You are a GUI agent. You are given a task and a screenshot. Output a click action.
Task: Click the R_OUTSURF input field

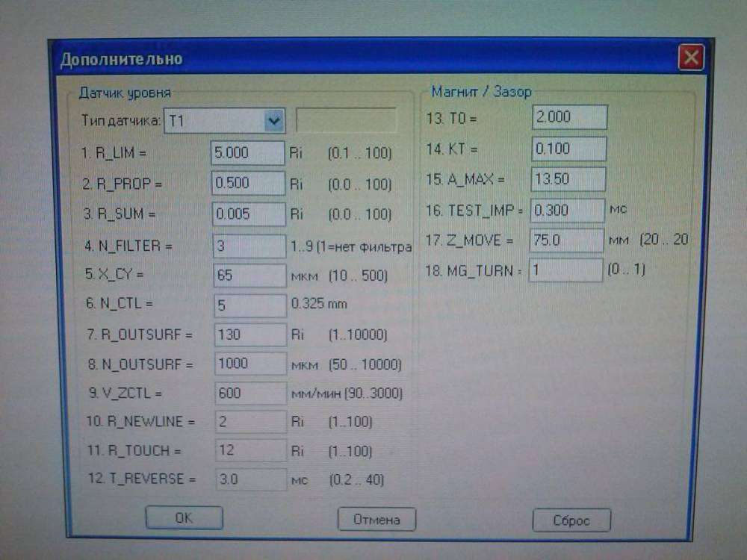tap(249, 335)
